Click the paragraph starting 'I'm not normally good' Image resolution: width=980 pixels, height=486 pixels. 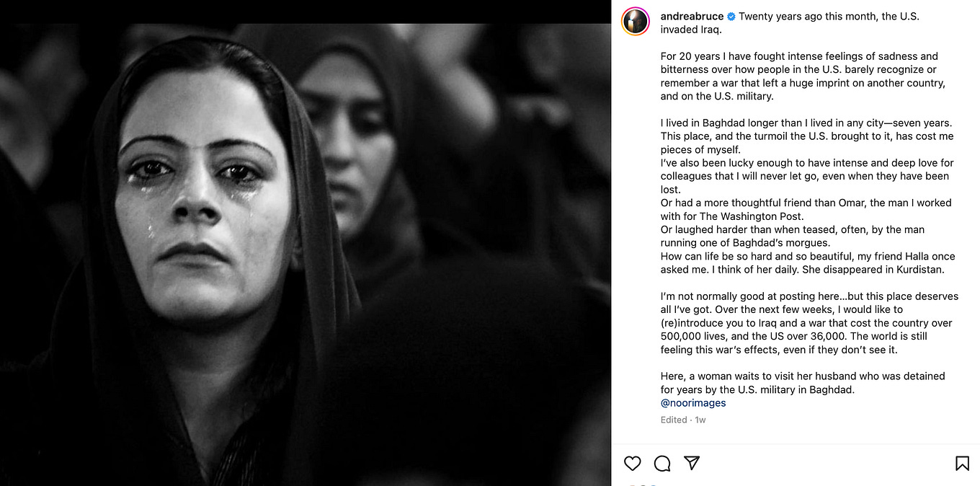pyautogui.click(x=809, y=323)
